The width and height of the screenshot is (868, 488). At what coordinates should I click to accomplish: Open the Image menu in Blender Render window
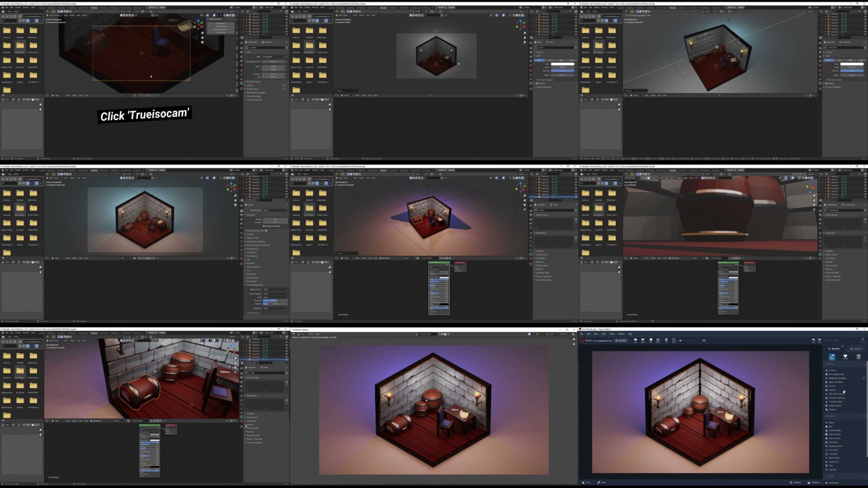click(x=317, y=334)
